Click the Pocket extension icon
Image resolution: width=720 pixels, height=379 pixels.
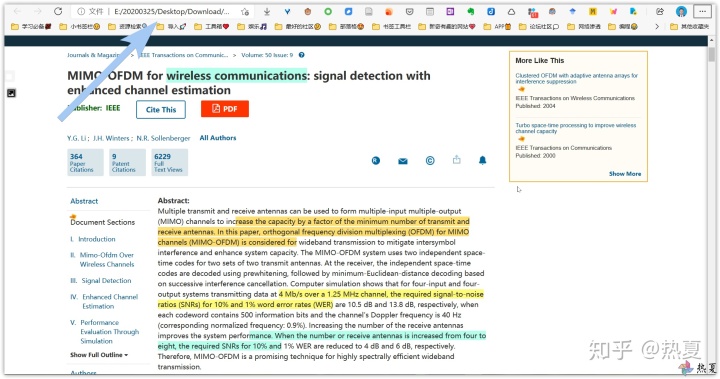tap(410, 11)
